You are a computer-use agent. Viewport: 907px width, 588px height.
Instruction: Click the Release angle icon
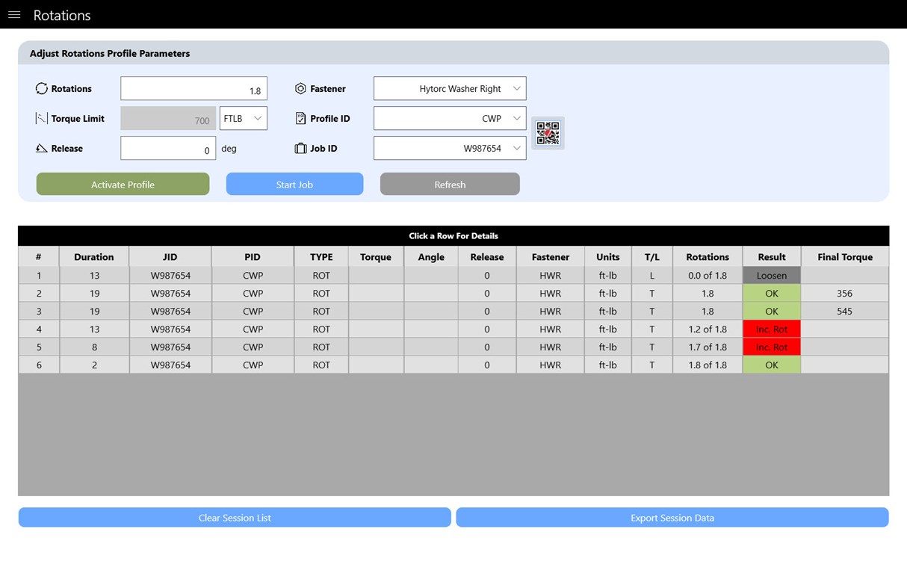coord(42,148)
